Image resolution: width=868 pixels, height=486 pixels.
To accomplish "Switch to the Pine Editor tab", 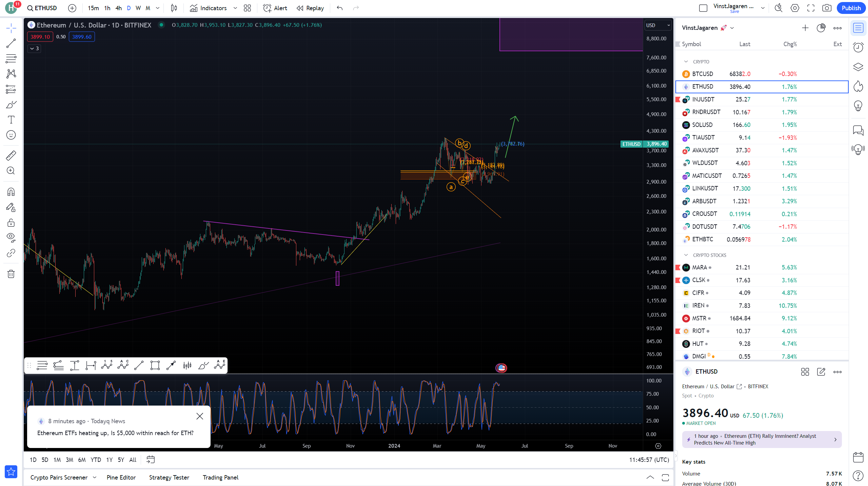I will 121,478.
